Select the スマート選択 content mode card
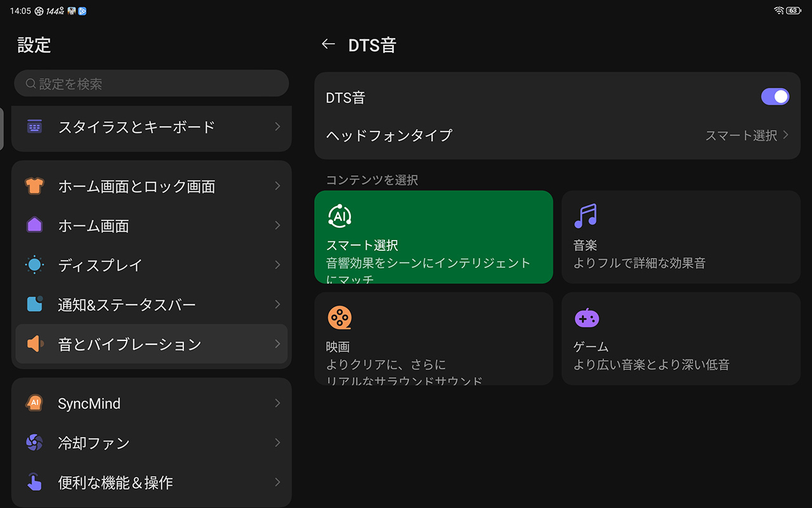The width and height of the screenshot is (812, 508). 433,237
